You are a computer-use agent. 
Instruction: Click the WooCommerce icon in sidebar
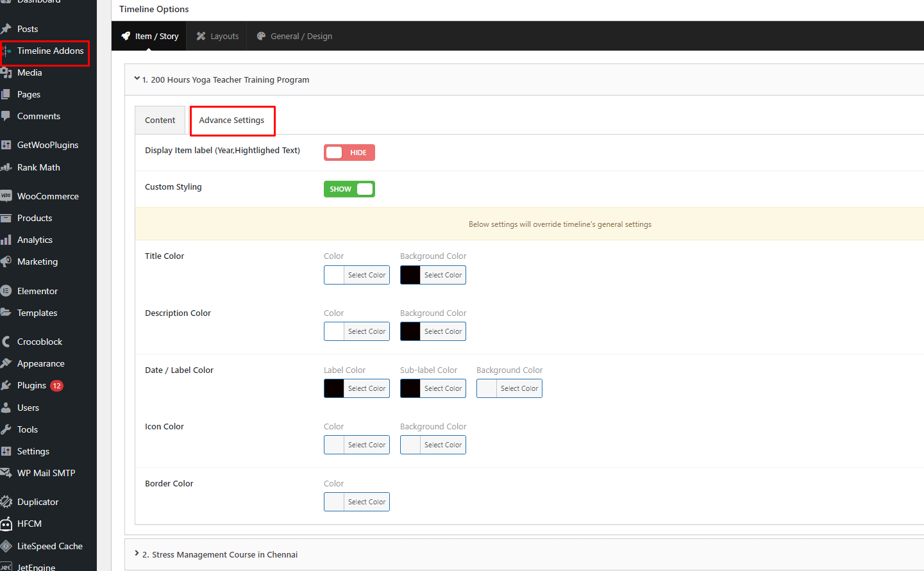6,196
